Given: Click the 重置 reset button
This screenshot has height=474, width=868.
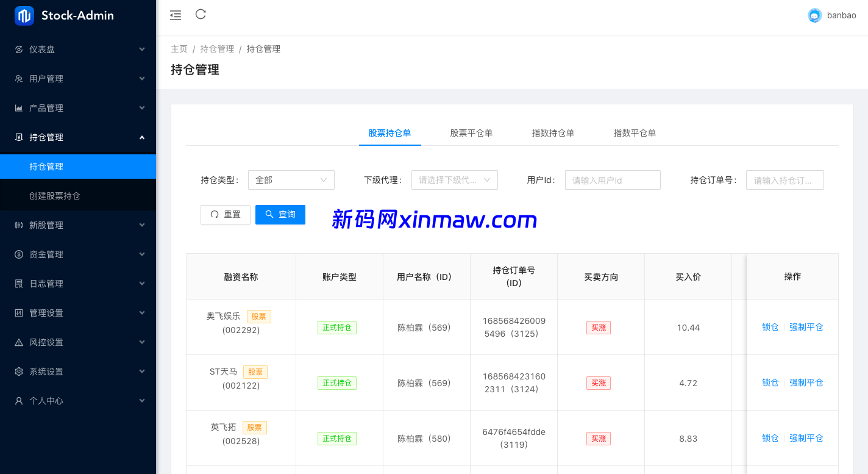Looking at the screenshot, I should [x=226, y=215].
